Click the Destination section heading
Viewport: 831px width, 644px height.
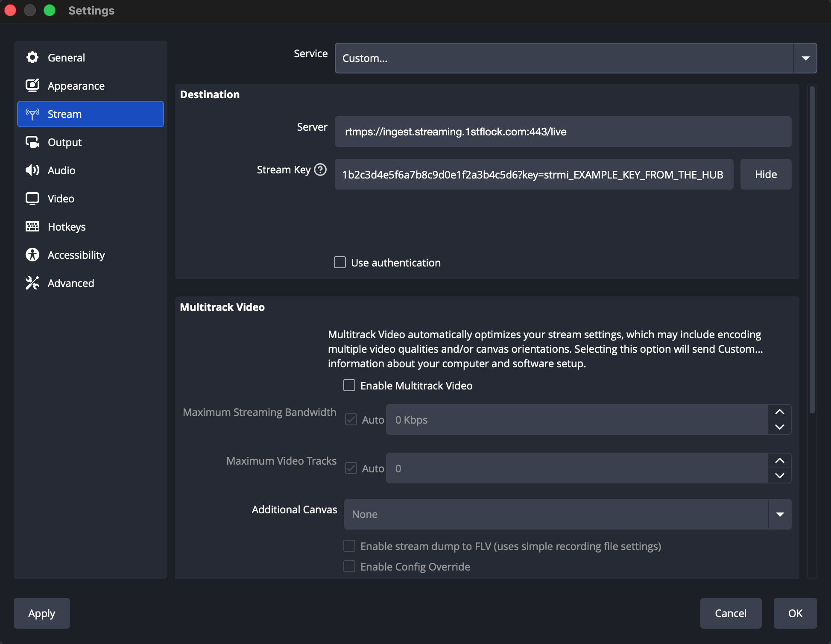pyautogui.click(x=210, y=94)
